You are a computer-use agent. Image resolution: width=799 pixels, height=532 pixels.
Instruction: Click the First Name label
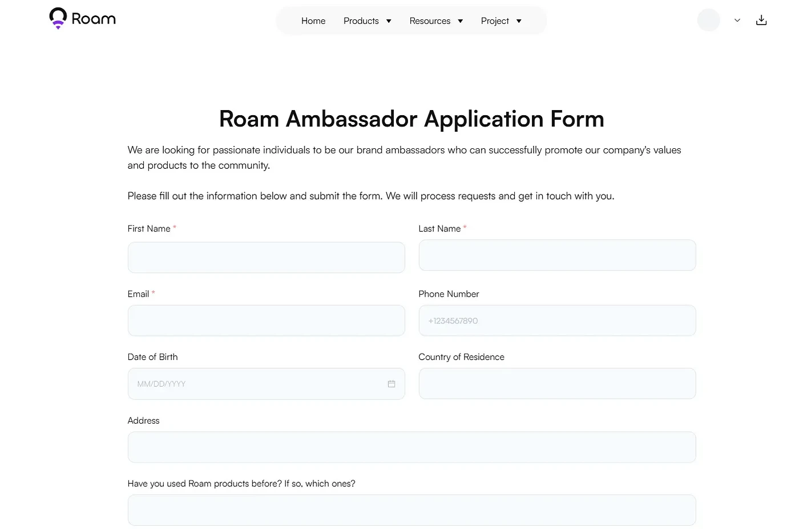pos(149,229)
